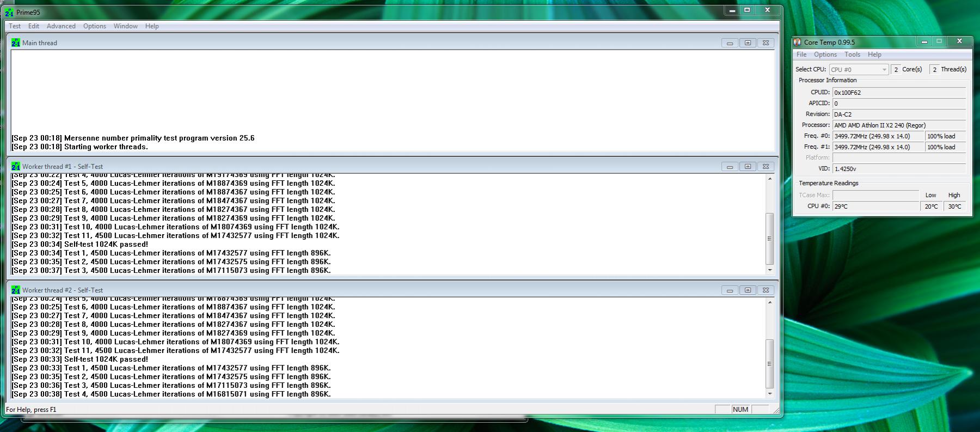This screenshot has height=432, width=980.
Task: Minimize Worker thread #1 window
Action: [x=730, y=167]
